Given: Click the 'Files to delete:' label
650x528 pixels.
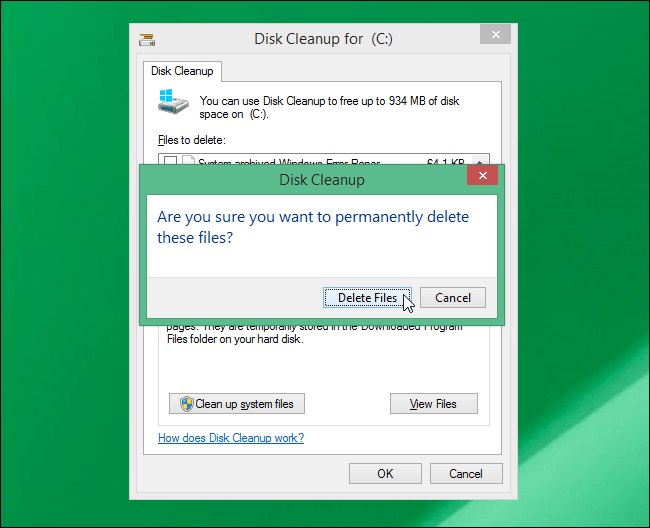Looking at the screenshot, I should [192, 140].
